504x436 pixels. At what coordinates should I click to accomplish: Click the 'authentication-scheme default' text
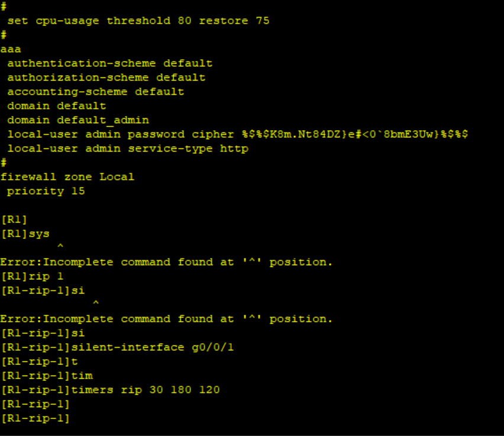[109, 63]
